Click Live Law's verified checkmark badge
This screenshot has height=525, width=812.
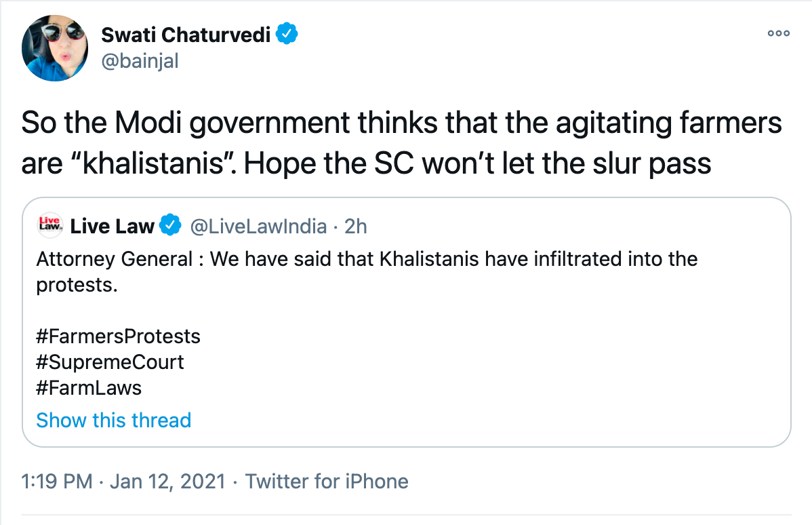tap(169, 226)
